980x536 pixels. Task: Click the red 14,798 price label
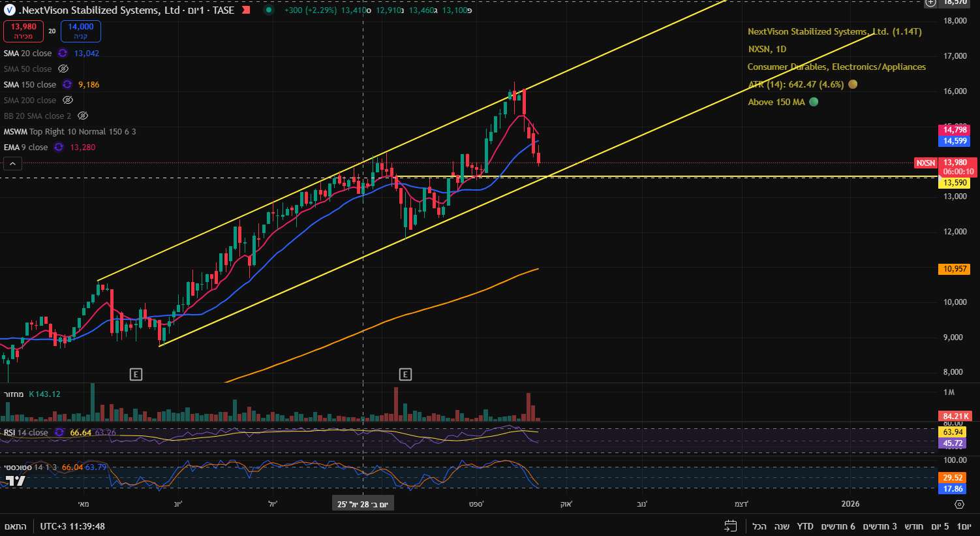[x=955, y=130]
